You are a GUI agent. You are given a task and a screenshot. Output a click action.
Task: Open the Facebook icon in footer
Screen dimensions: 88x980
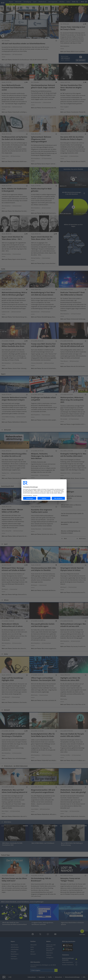click(x=33, y=934)
